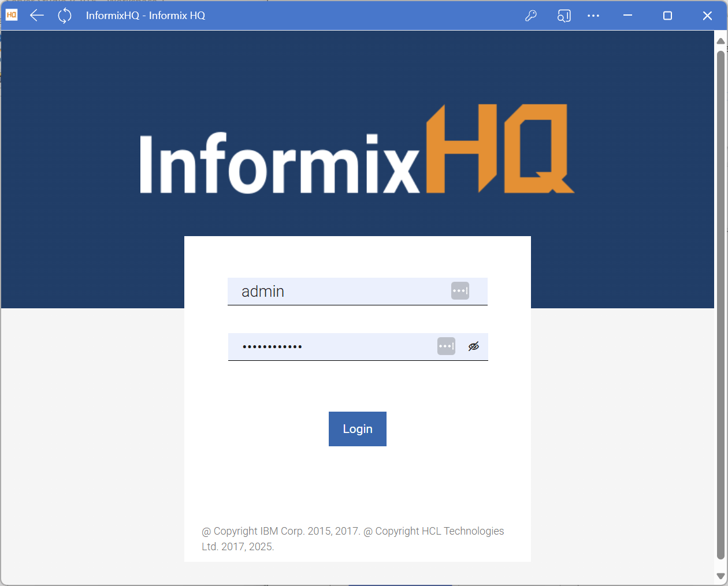728x586 pixels.
Task: Maximize the InformixHQ window
Action: click(667, 16)
